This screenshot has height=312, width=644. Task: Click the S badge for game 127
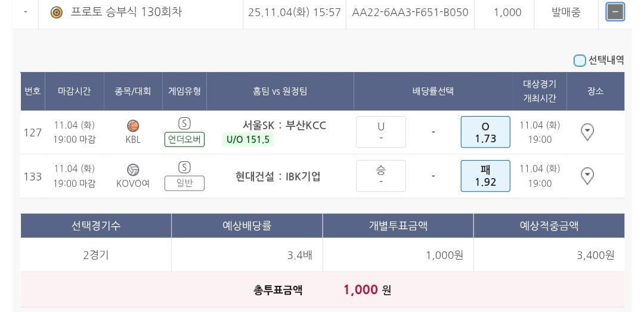tap(184, 123)
